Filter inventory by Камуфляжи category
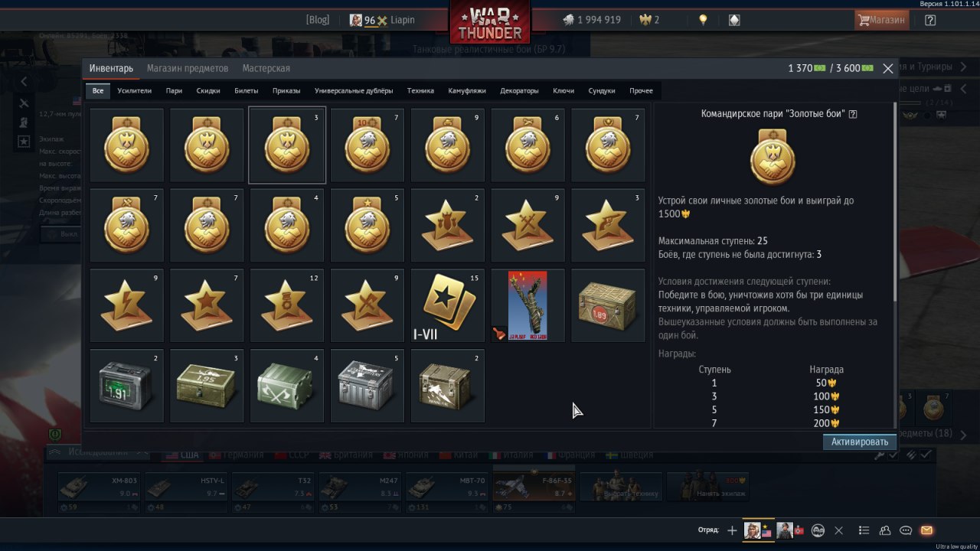The width and height of the screenshot is (980, 551). click(x=467, y=90)
